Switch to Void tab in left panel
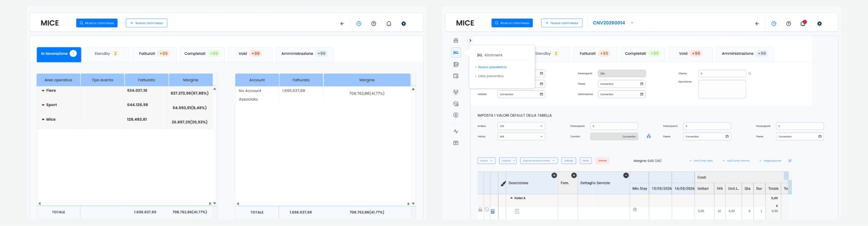868x226 pixels. [250, 54]
